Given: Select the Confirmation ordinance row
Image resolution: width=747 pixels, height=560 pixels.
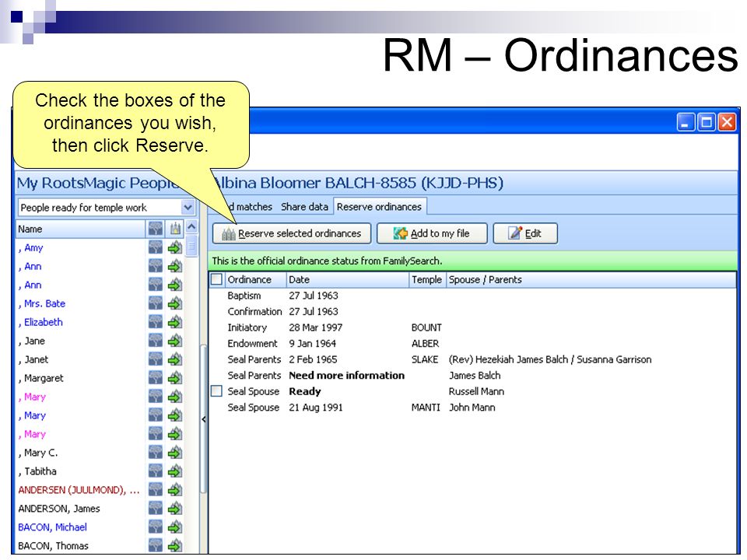Looking at the screenshot, I should 472,311.
